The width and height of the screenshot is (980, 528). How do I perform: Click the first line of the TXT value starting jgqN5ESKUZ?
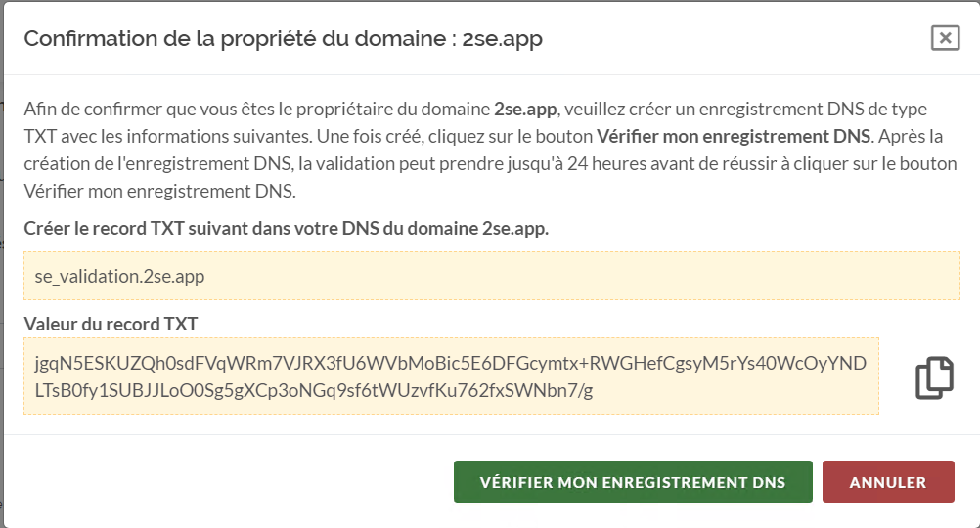pos(450,364)
